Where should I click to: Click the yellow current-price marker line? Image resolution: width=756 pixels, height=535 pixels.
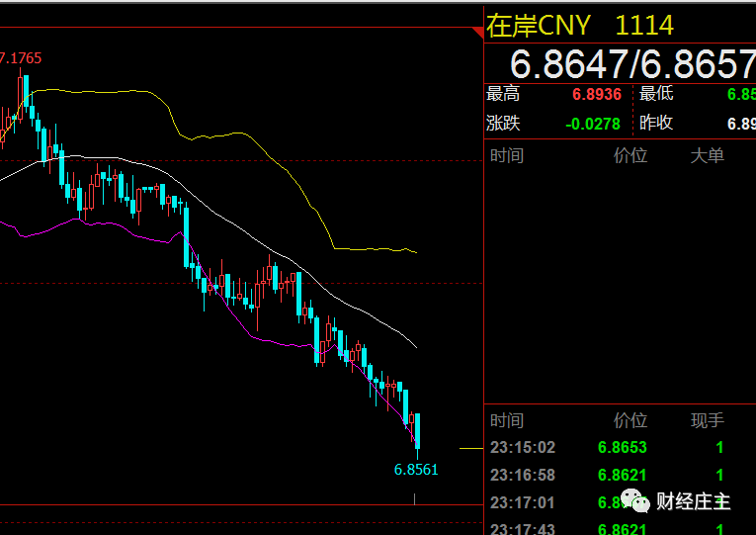(471, 449)
